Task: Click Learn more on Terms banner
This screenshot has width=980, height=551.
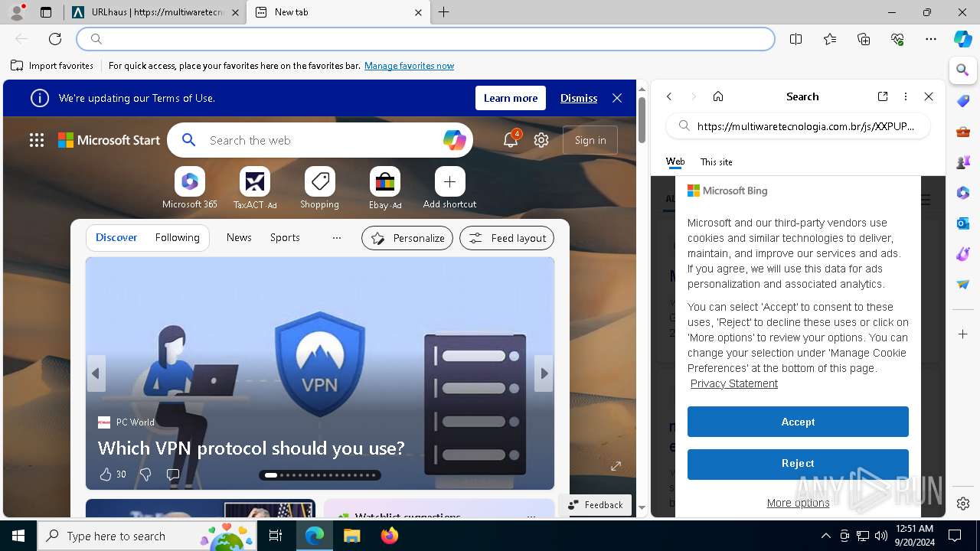Action: point(511,98)
